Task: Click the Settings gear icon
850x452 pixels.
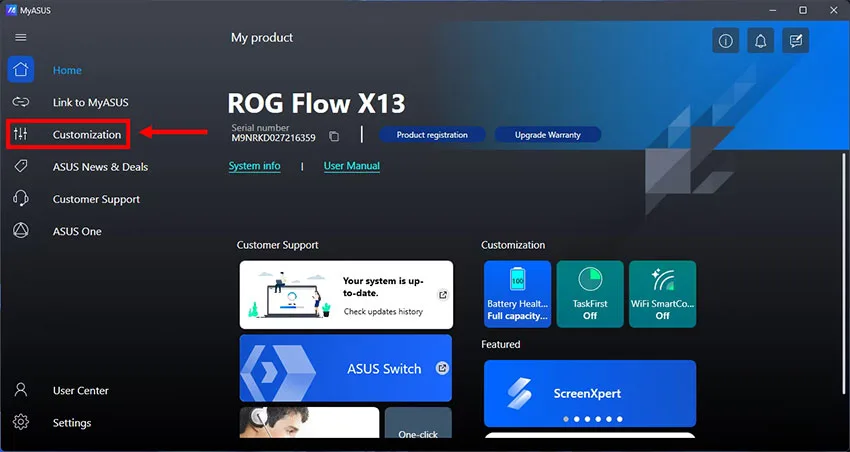Action: click(21, 422)
